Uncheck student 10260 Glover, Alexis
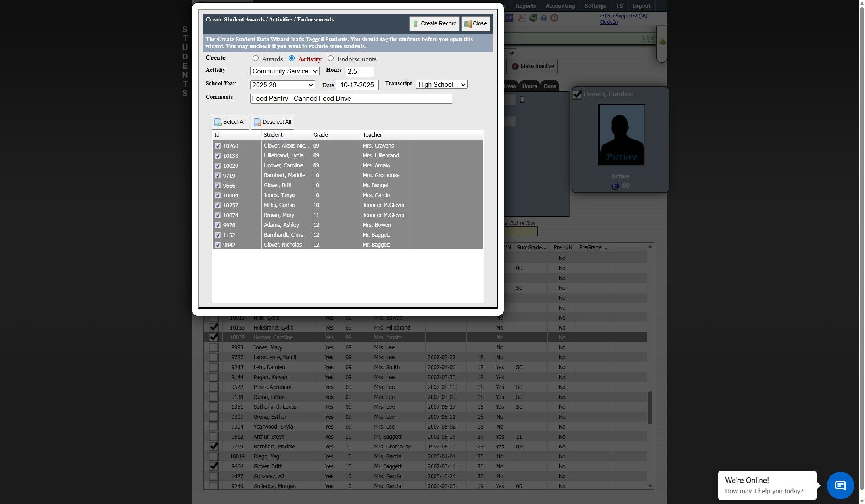865x504 pixels. click(218, 146)
